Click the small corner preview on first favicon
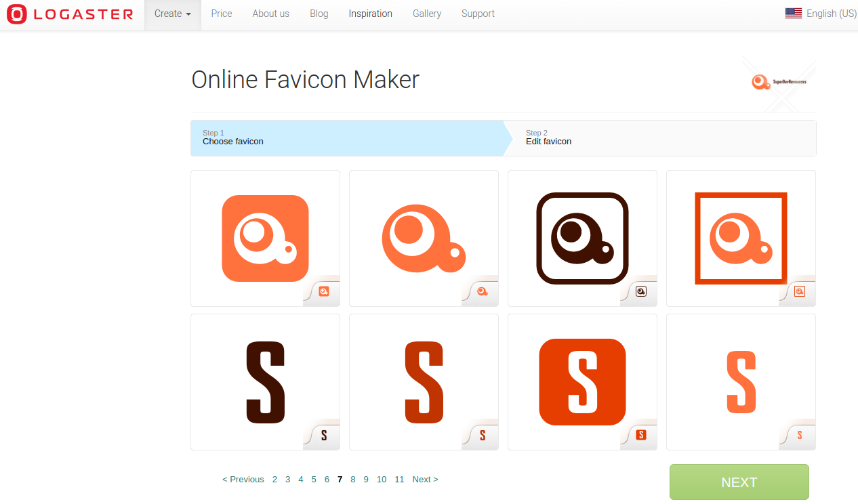Viewport: 858px width, 504px height. click(x=322, y=292)
